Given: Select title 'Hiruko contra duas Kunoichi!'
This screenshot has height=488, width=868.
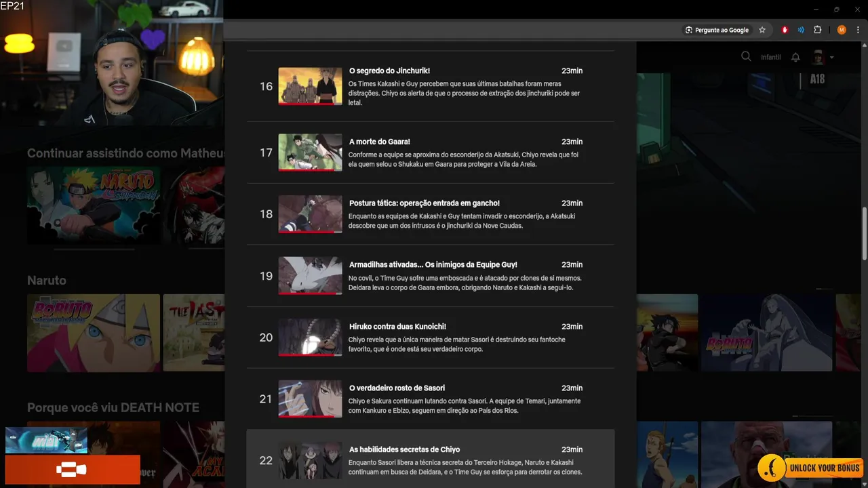Looking at the screenshot, I should (x=397, y=327).
